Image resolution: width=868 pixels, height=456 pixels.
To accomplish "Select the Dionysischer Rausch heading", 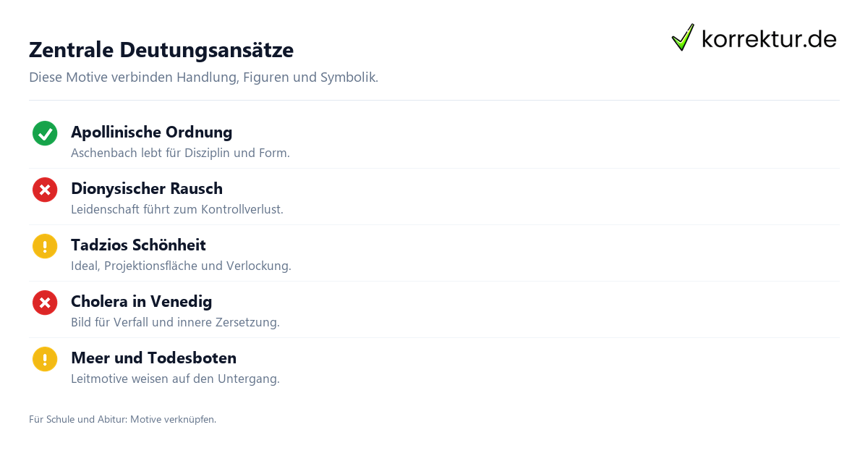I will point(147,189).
